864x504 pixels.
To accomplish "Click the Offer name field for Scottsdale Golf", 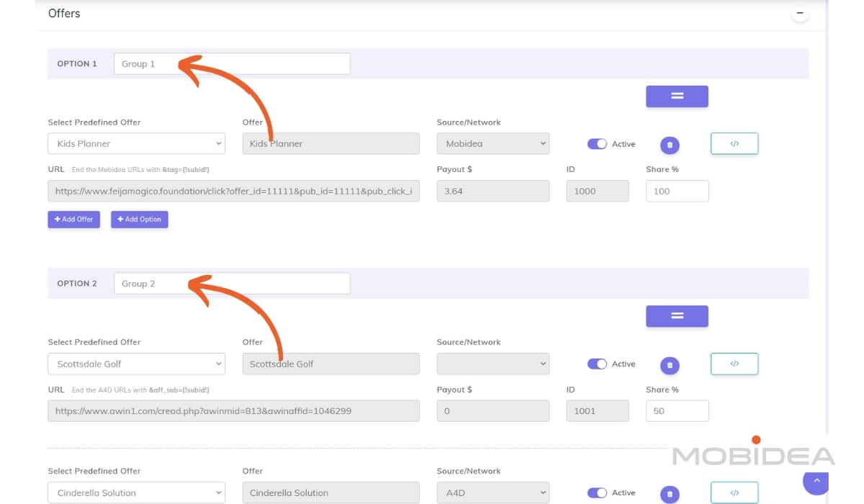I will pyautogui.click(x=331, y=364).
